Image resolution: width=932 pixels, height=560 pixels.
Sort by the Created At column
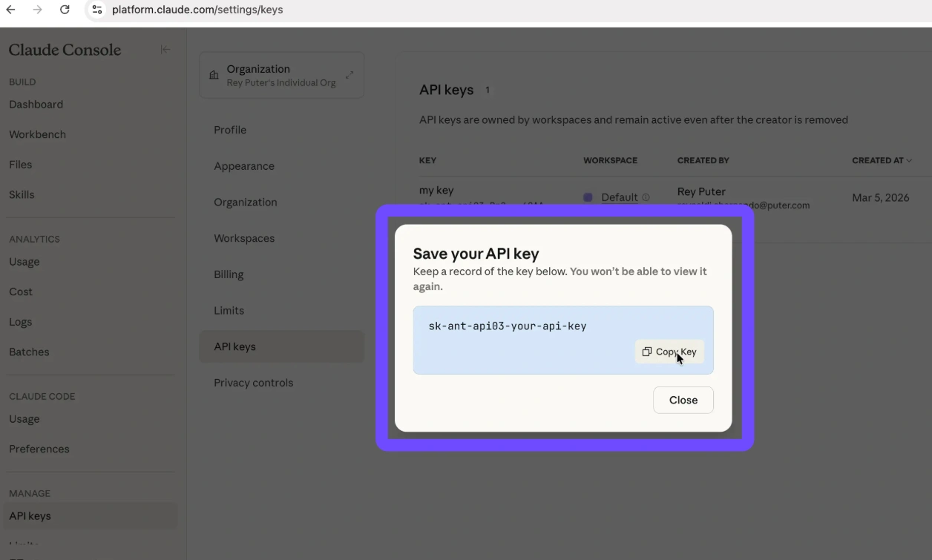[882, 160]
